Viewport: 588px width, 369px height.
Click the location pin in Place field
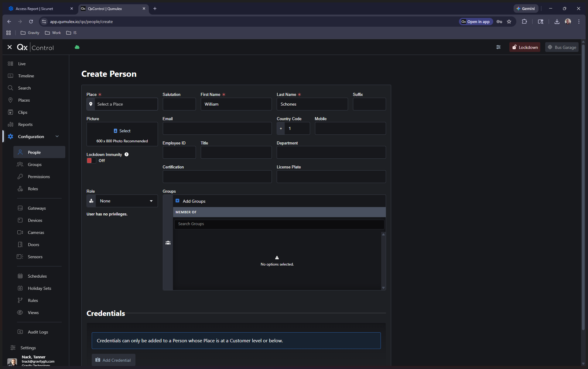click(91, 104)
